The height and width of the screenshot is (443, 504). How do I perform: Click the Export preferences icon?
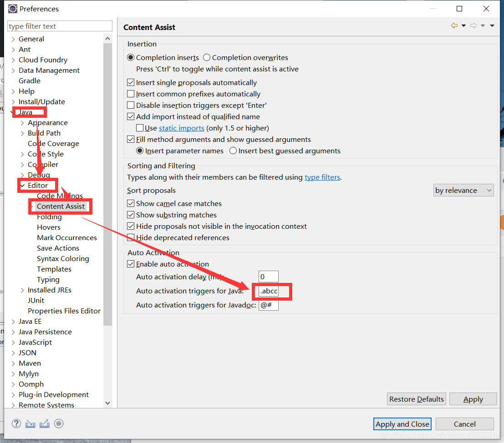click(45, 424)
